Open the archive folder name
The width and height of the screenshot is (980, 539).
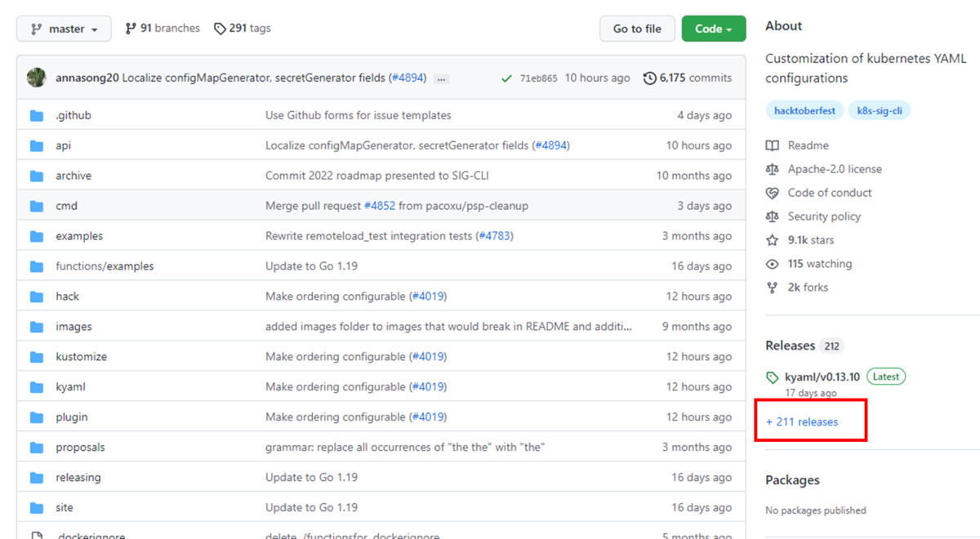pyautogui.click(x=73, y=176)
